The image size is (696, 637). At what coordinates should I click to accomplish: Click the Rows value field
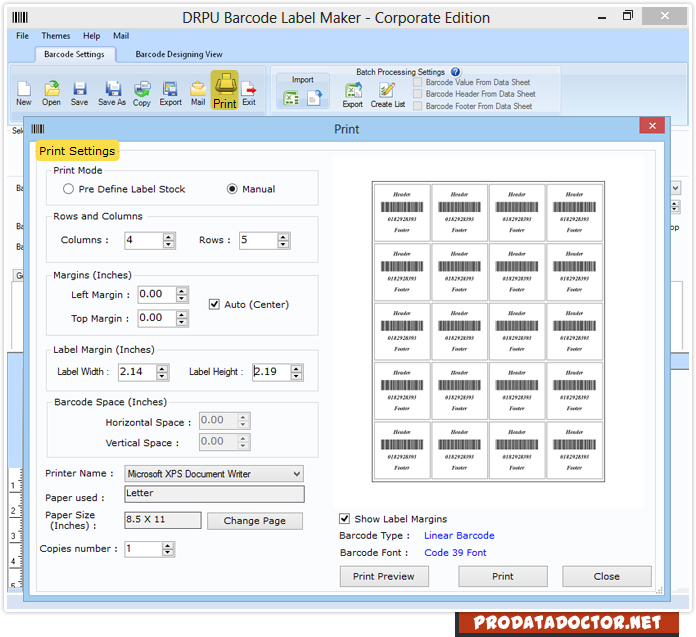click(259, 241)
